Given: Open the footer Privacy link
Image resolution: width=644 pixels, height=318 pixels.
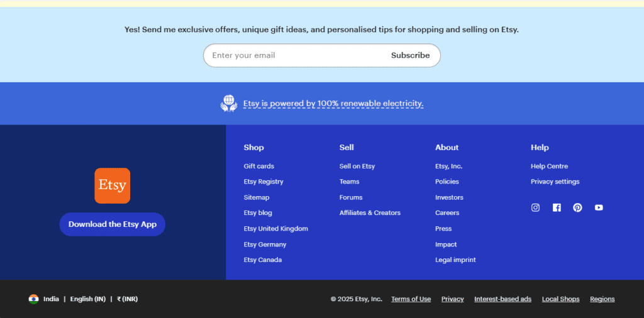Looking at the screenshot, I should (453, 299).
